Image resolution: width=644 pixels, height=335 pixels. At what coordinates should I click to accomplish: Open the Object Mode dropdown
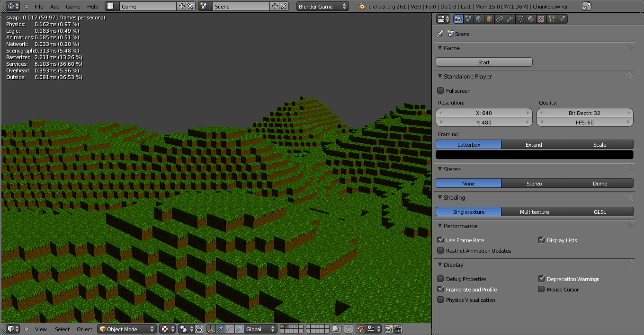126,328
